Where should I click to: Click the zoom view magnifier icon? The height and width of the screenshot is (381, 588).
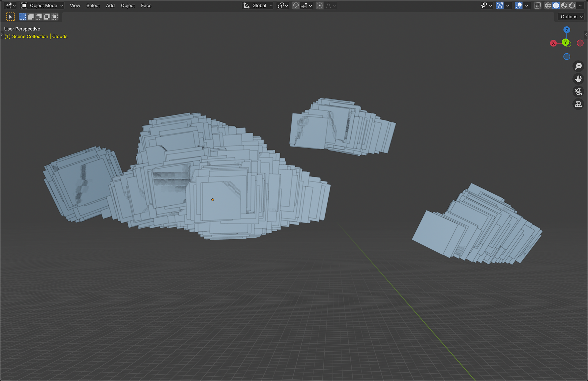click(578, 66)
